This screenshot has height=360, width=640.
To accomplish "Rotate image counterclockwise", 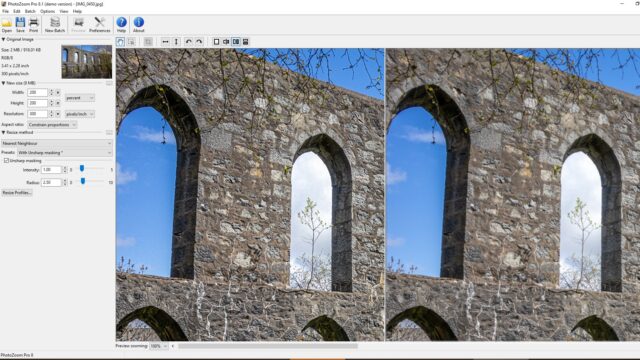I will [x=188, y=42].
